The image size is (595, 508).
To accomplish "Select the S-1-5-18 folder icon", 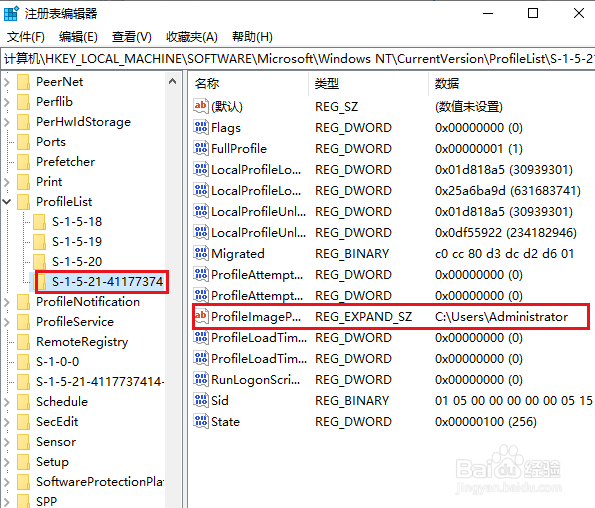I will point(39,222).
